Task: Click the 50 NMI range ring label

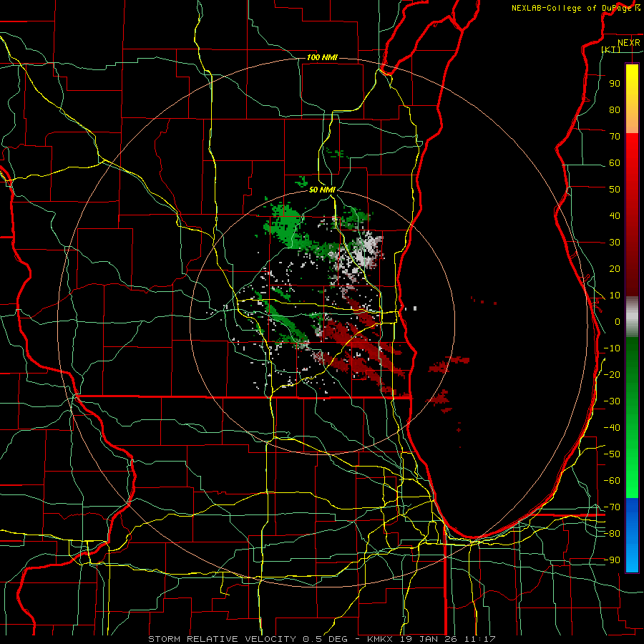Action: (322, 190)
